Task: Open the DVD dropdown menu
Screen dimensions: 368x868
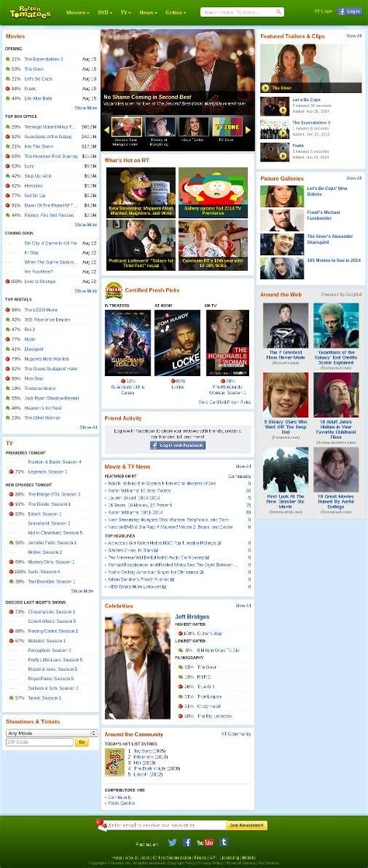Action: coord(105,12)
